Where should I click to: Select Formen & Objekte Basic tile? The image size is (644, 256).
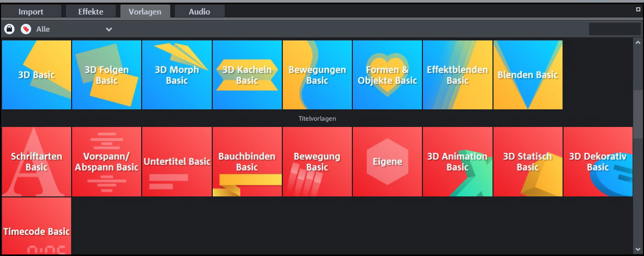(387, 75)
